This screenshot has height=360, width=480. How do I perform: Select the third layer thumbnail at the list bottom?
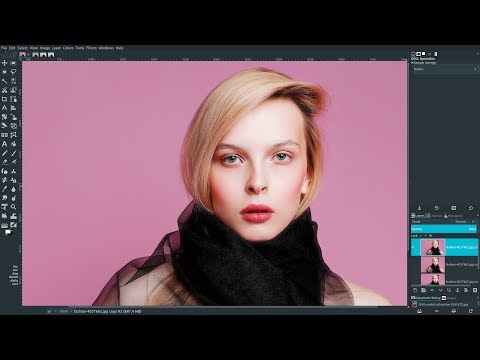pos(433,280)
